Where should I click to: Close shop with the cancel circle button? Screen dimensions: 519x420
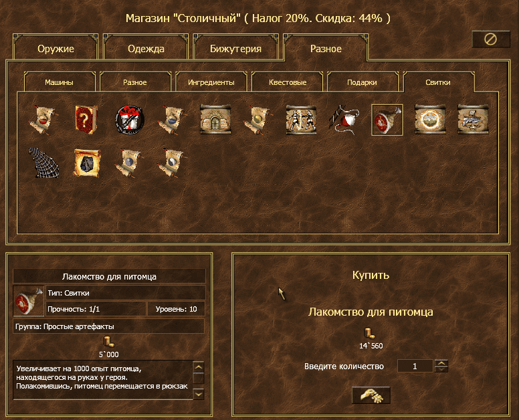pyautogui.click(x=490, y=39)
